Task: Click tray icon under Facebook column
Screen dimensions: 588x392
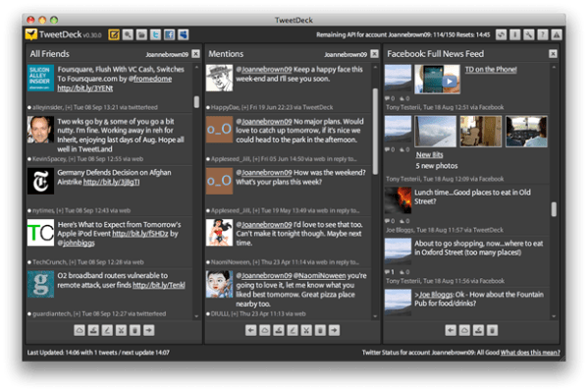Action: [x=478, y=330]
